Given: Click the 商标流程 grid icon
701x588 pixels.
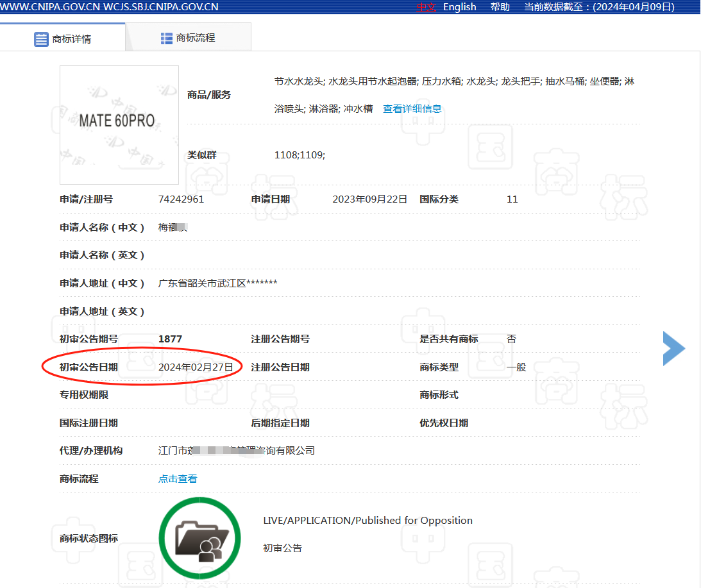Looking at the screenshot, I should point(166,38).
